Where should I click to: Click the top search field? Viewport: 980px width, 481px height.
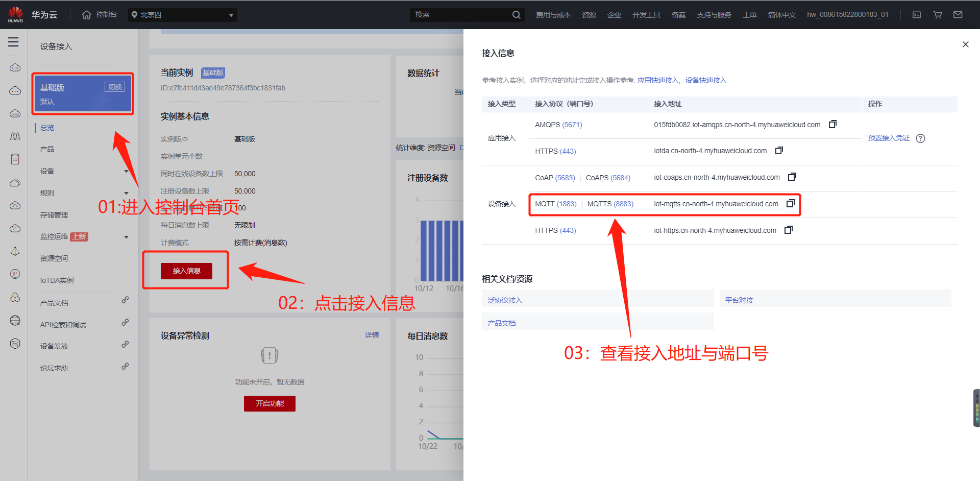click(459, 15)
